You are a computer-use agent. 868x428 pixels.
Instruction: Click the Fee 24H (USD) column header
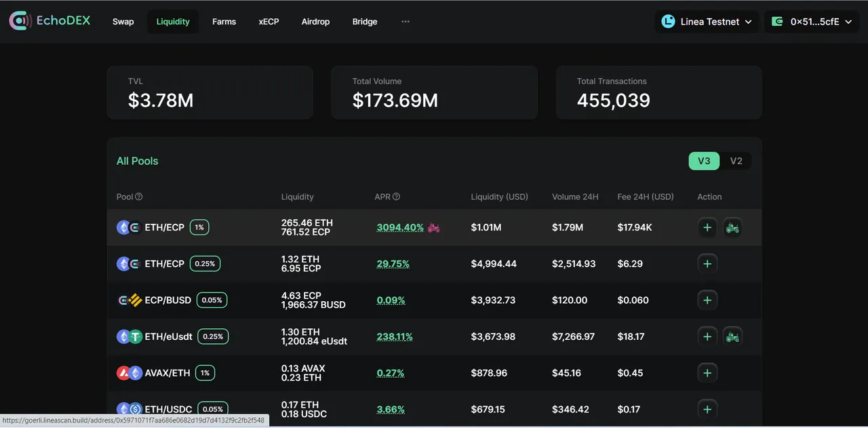pos(646,197)
